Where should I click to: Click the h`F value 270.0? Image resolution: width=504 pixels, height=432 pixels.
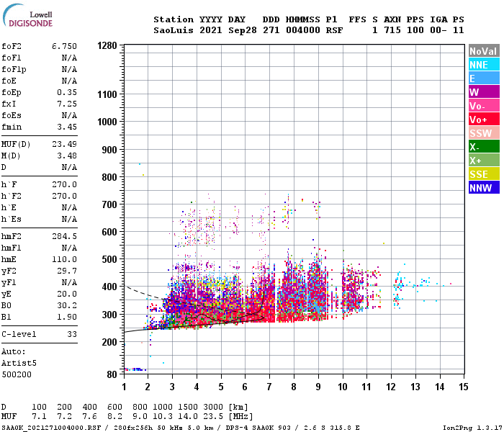(65, 184)
